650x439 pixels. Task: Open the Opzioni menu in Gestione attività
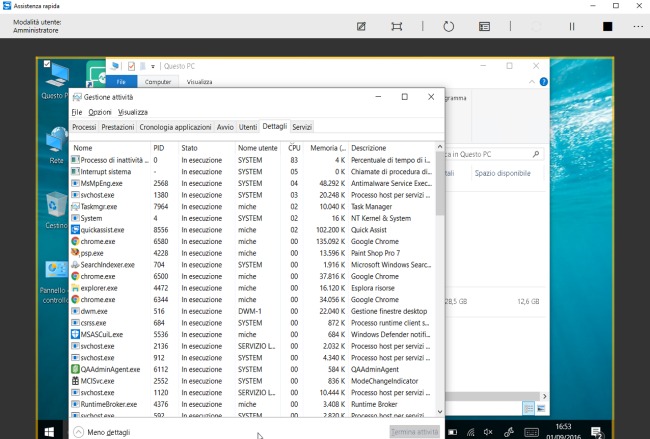(100, 112)
